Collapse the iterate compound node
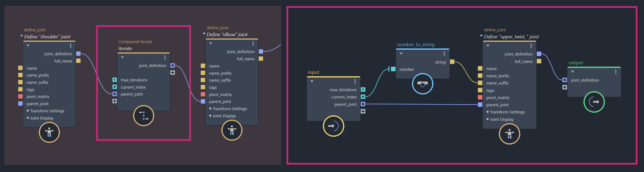Image resolution: width=644 pixels, height=172 pixels. pyautogui.click(x=122, y=57)
